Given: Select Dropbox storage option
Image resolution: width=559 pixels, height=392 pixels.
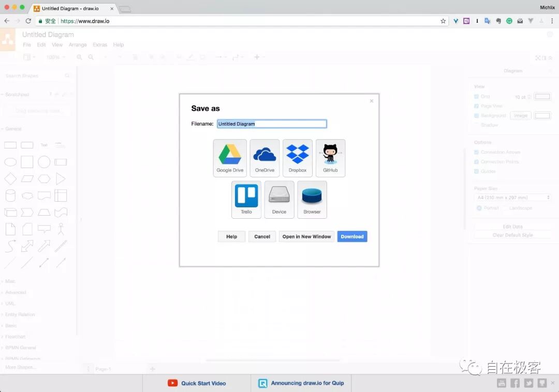Looking at the screenshot, I should [297, 158].
